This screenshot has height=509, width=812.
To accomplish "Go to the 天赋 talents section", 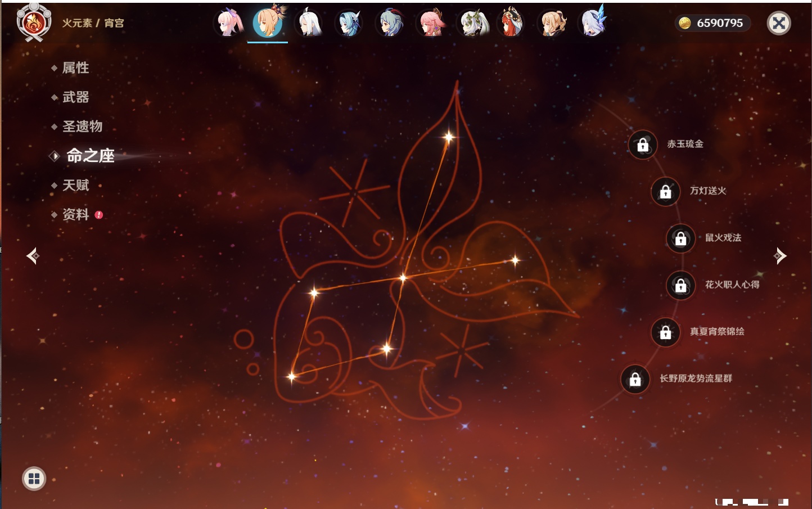I will 75,185.
